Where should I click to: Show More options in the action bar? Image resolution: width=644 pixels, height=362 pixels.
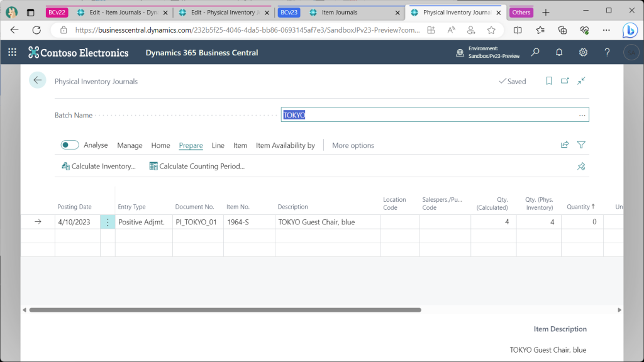coord(353,145)
